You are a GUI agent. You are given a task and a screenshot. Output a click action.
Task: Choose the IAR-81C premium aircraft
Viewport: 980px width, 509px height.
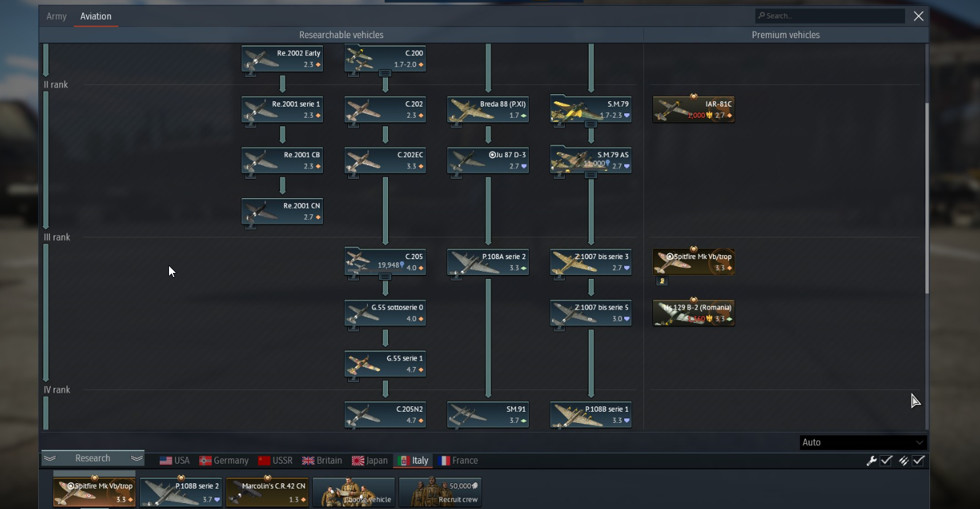point(694,110)
